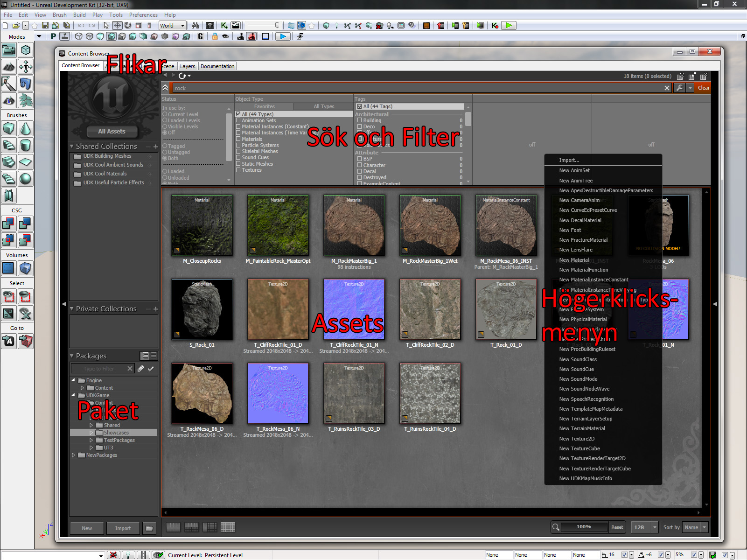Open Sort by Name dropdown

coord(695,527)
